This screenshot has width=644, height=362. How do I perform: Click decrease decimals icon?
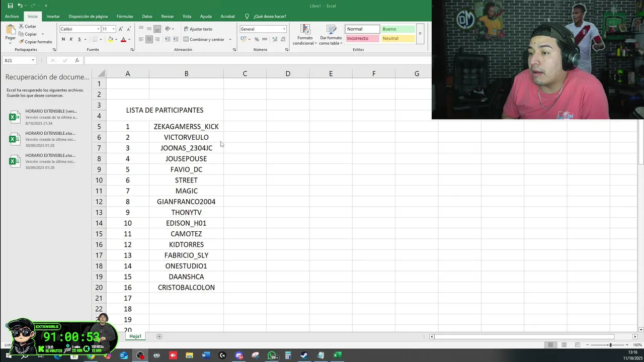tap(283, 39)
